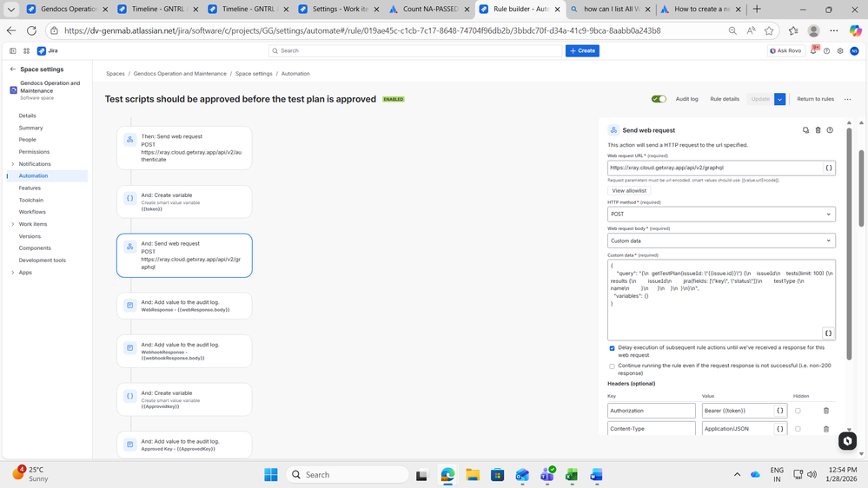The width and height of the screenshot is (868, 488).
Task: Go back with Space settings arrow
Action: [x=13, y=69]
